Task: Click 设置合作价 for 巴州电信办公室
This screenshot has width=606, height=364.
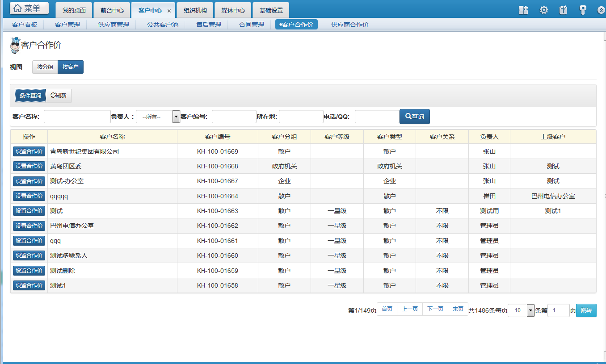Action: click(29, 226)
